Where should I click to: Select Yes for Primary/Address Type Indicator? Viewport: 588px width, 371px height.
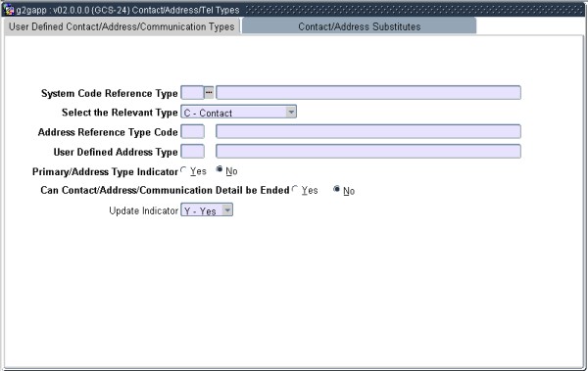[183, 170]
